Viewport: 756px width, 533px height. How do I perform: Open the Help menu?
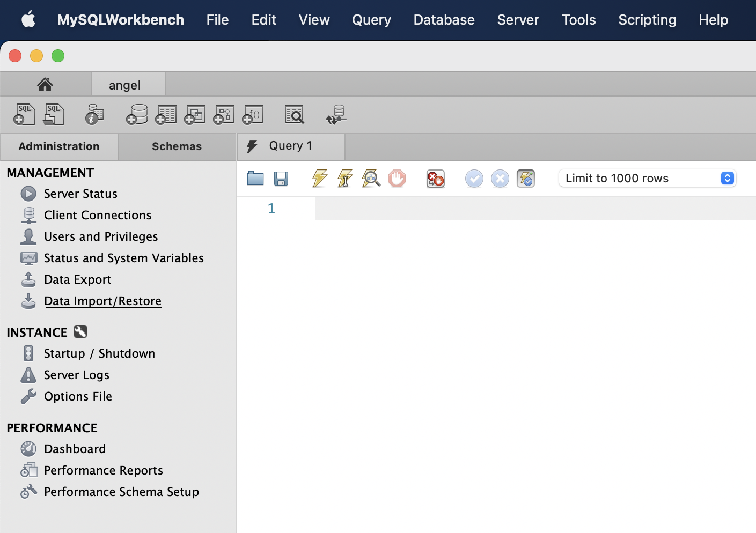pos(714,20)
